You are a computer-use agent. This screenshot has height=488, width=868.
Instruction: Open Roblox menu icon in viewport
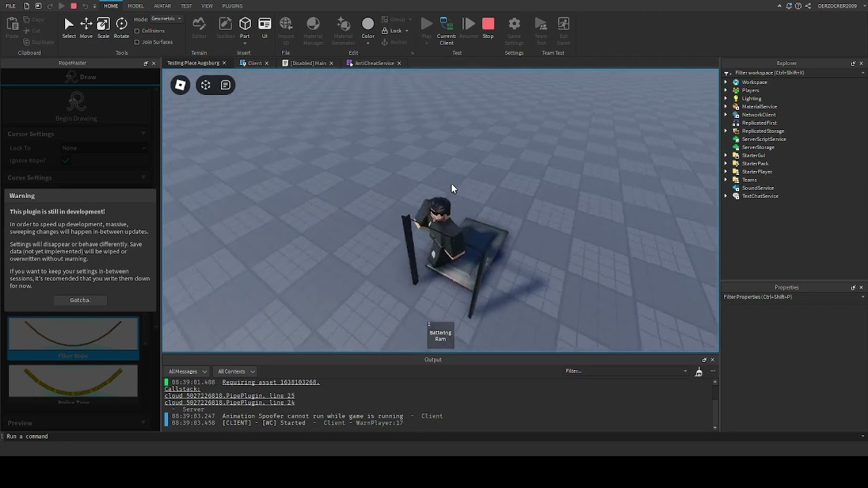180,85
